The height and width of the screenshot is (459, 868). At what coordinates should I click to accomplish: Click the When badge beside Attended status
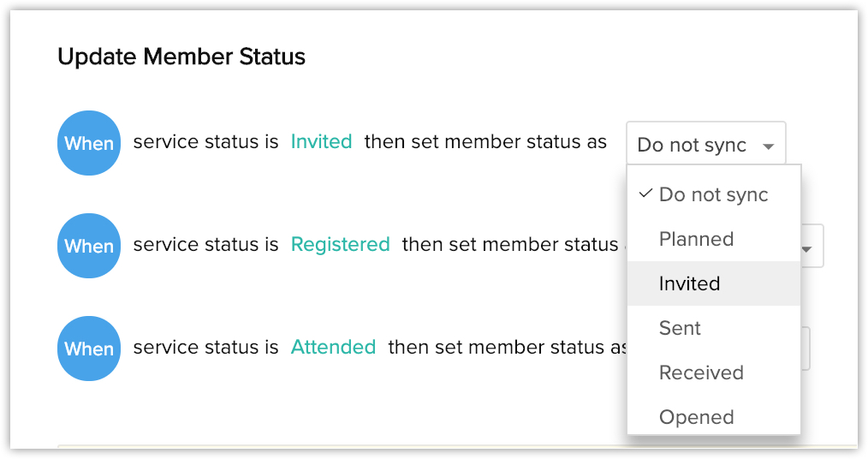[88, 349]
